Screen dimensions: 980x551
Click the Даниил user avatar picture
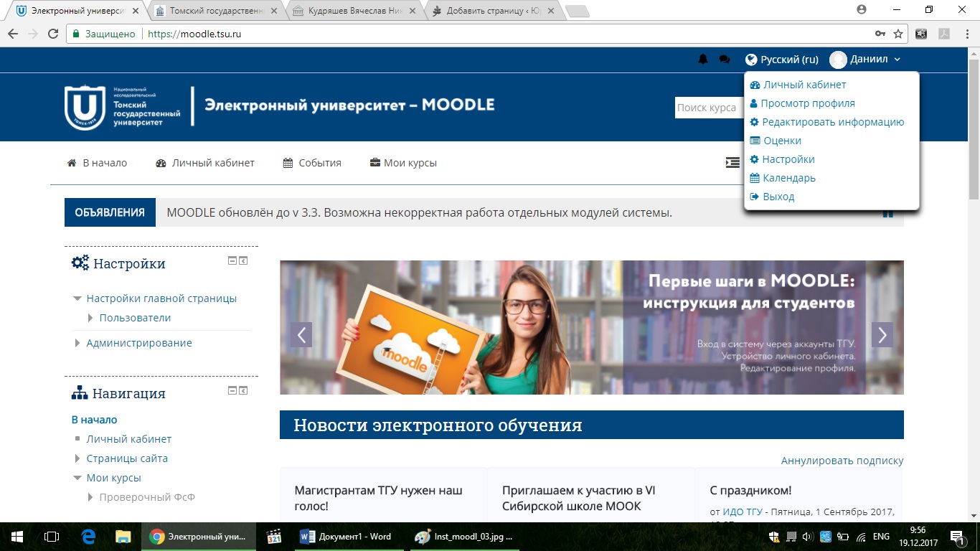[838, 60]
